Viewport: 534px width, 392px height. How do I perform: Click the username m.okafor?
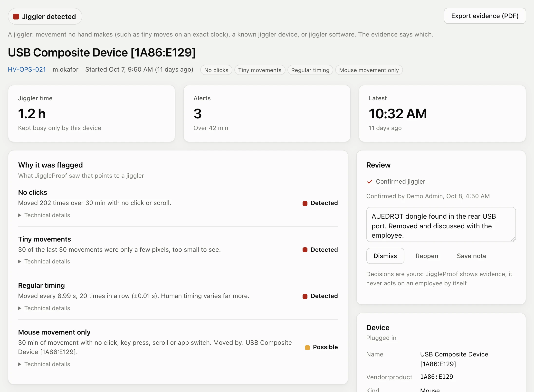pos(65,70)
